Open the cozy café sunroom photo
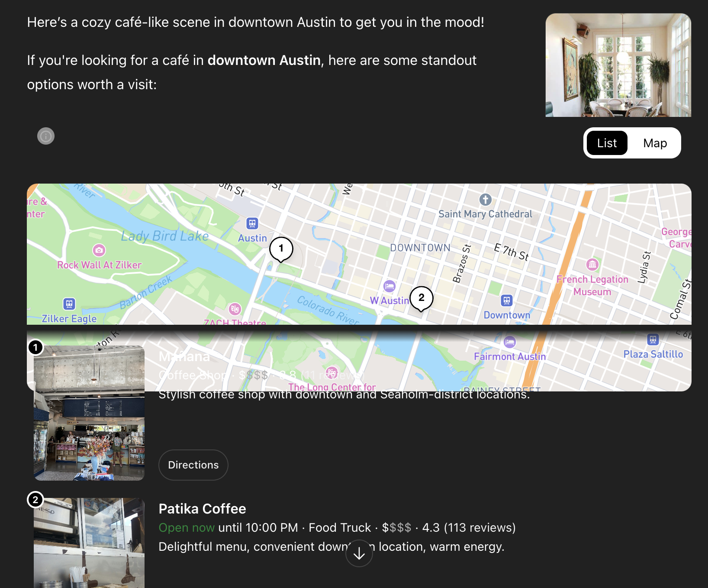Screen dimensions: 708x588 coord(618,65)
